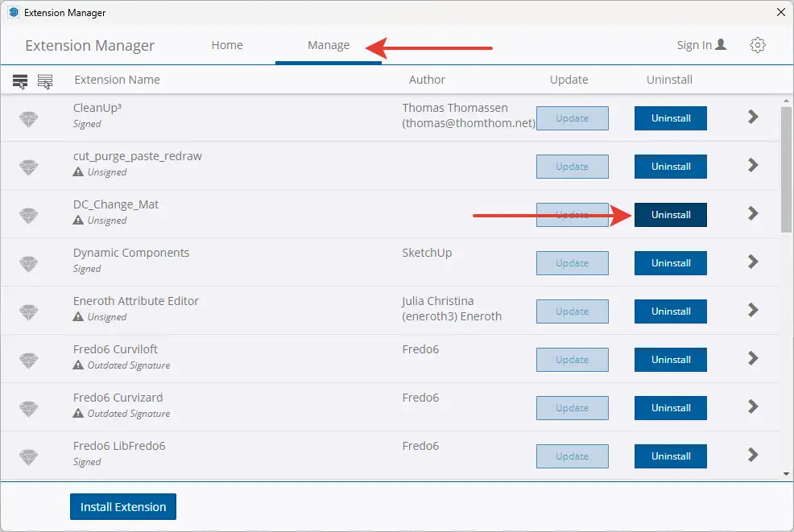Image resolution: width=794 pixels, height=532 pixels.
Task: Click the Sign In user icon
Action: [720, 45]
